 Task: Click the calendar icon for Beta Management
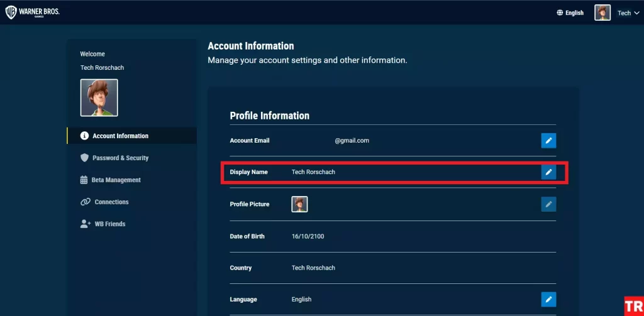(84, 180)
